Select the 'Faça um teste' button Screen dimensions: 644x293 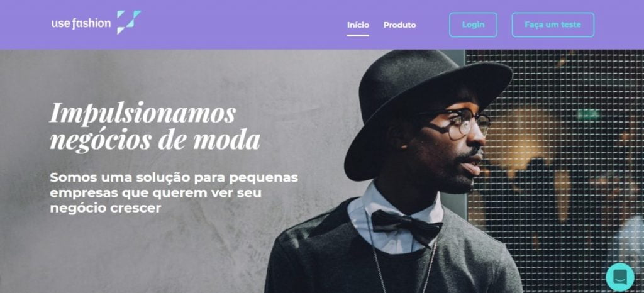click(553, 25)
